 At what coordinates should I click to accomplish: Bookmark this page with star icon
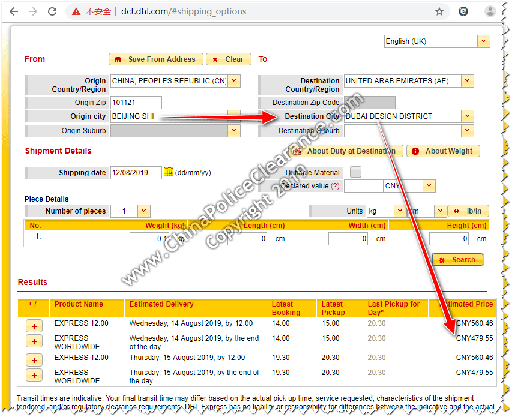[439, 12]
